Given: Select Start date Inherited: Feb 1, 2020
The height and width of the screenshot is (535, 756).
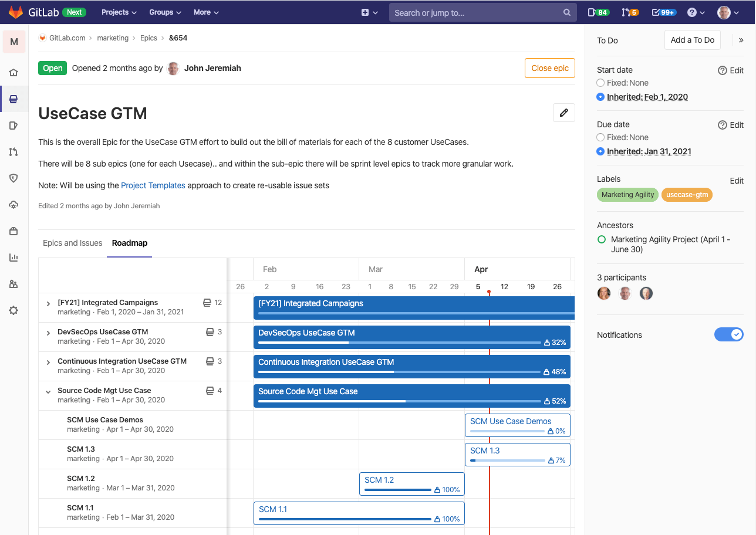Looking at the screenshot, I should pyautogui.click(x=600, y=97).
